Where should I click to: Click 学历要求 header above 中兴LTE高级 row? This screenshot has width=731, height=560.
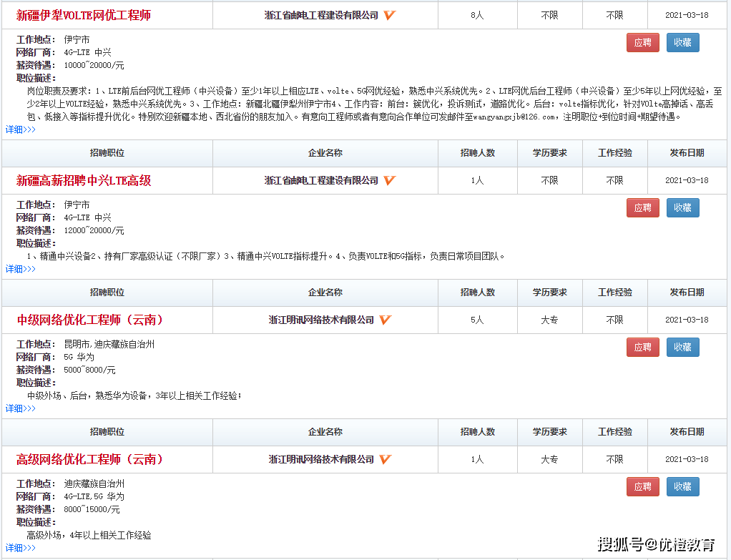(x=549, y=153)
